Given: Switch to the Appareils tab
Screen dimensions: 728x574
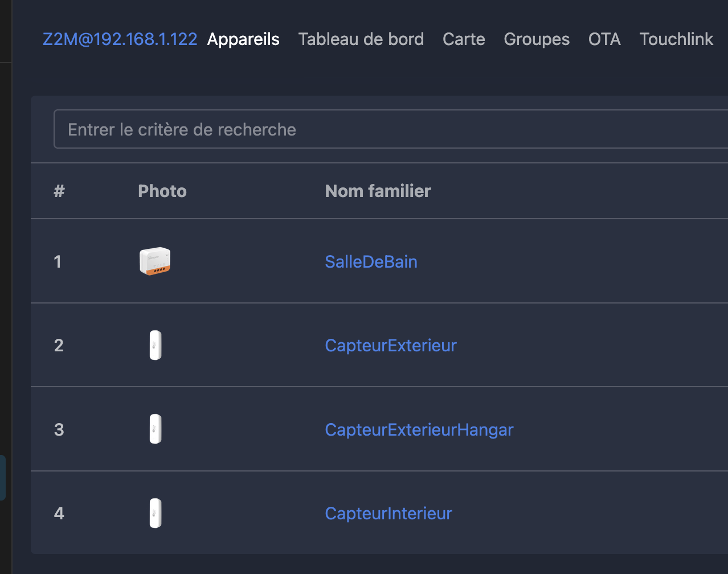Looking at the screenshot, I should click(x=243, y=39).
